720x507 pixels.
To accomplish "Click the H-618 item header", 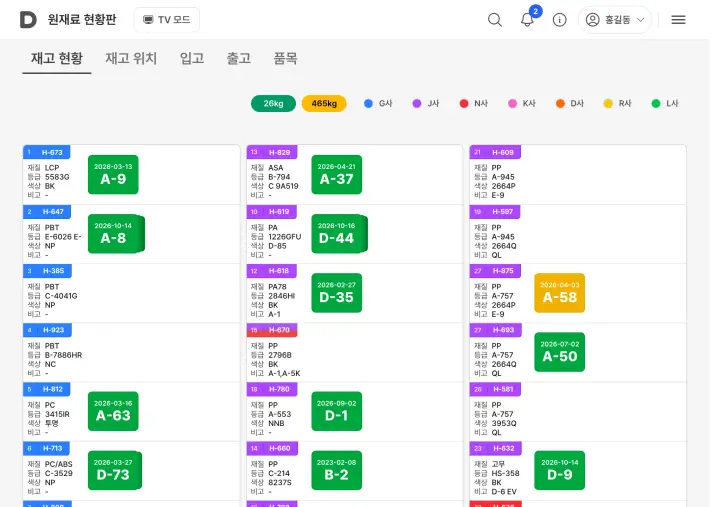I will pyautogui.click(x=271, y=271).
